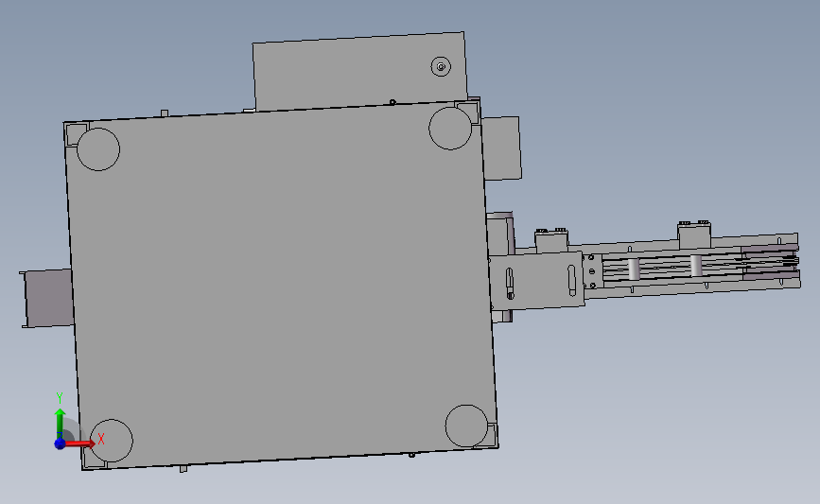Viewport: 820px width, 504px height.
Task: Select the second bolted mounting block on the rail
Action: [694, 234]
